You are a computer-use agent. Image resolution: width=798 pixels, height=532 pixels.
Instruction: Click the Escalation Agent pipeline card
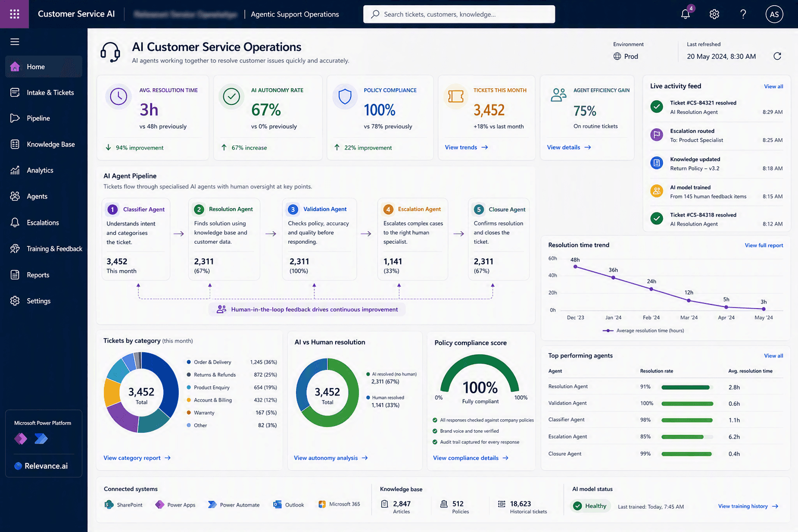[x=413, y=240]
